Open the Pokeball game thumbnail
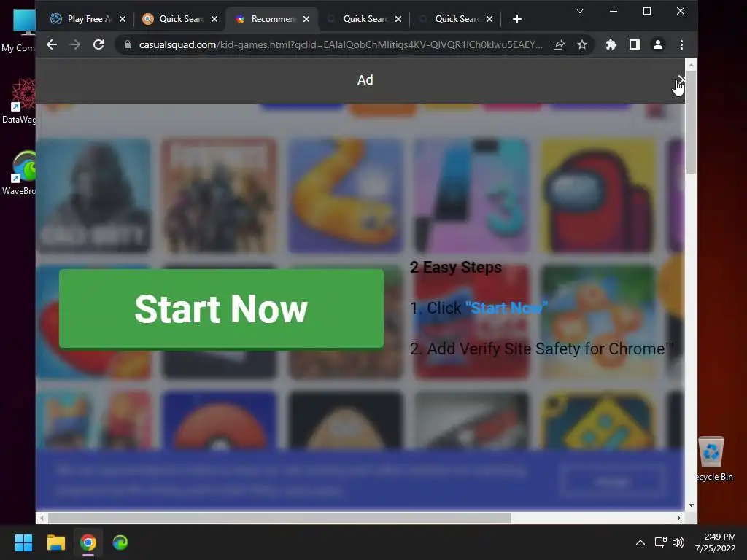 pos(219,420)
